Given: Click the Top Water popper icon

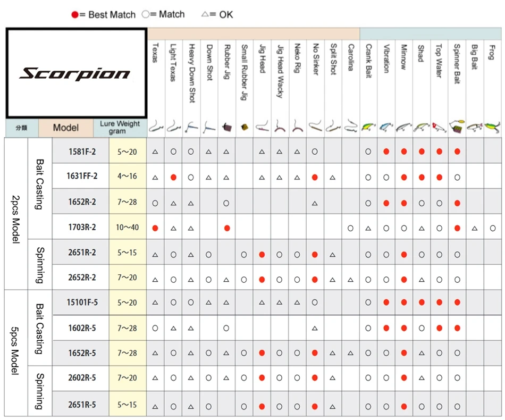Looking at the screenshot, I should [439, 128].
